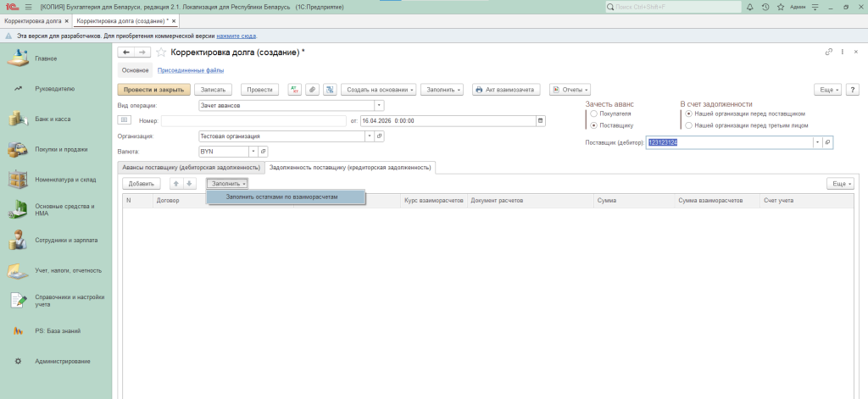Click the Провести и закрыть button
This screenshot has height=399, width=868.
[153, 89]
